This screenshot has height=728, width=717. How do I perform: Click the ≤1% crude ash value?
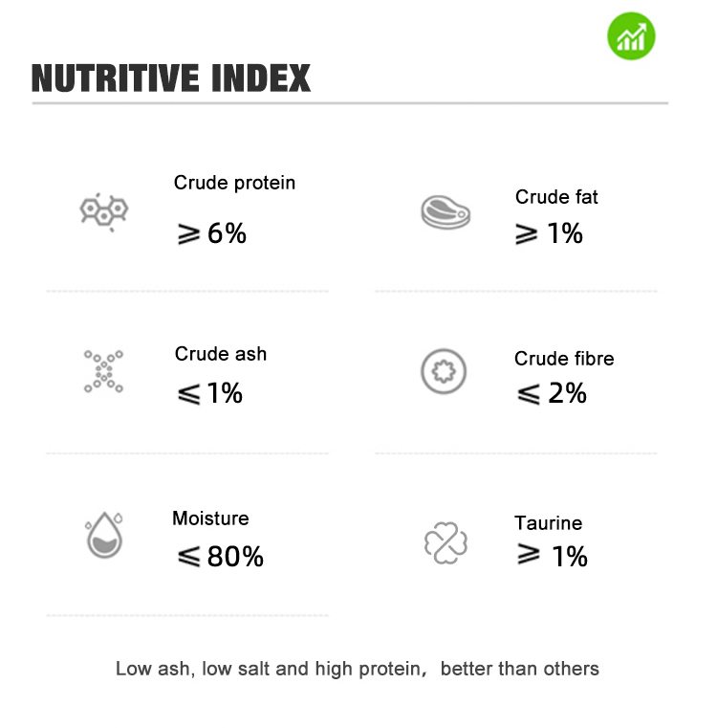point(209,393)
